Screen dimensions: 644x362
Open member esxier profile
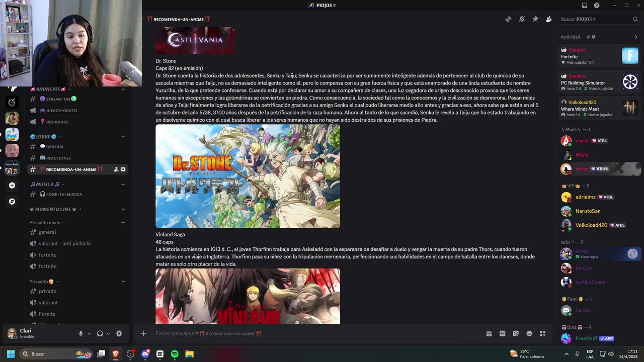(x=600, y=141)
